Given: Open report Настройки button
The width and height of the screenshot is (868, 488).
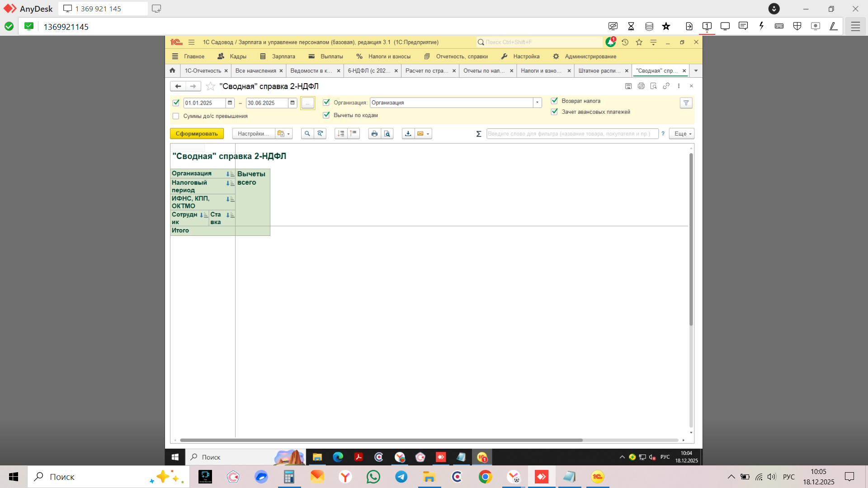Looking at the screenshot, I should click(253, 134).
